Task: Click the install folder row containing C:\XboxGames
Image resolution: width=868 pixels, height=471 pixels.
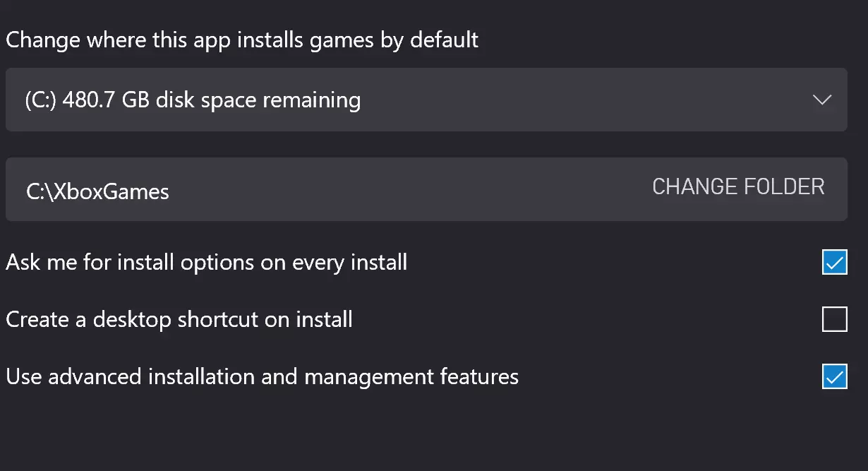Action: click(x=353, y=189)
